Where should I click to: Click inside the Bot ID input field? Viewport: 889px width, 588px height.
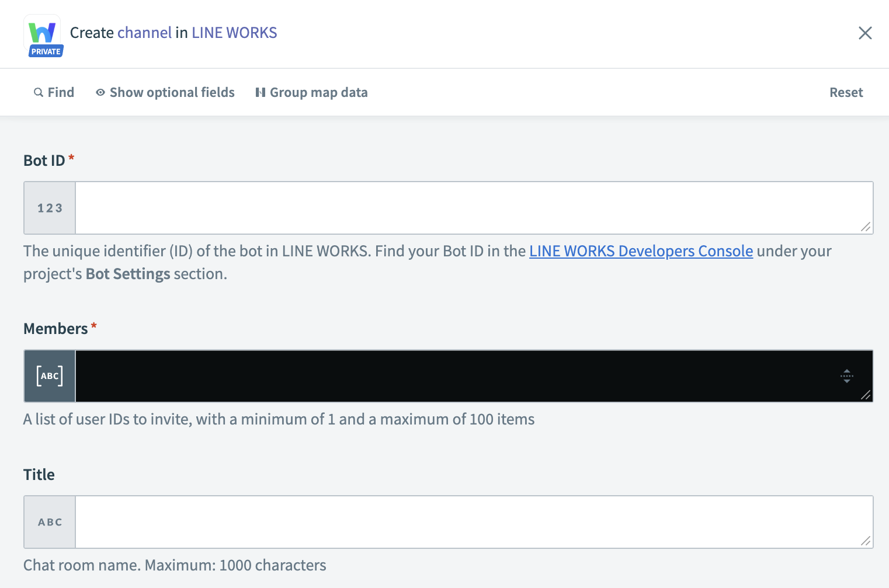pyautogui.click(x=467, y=208)
